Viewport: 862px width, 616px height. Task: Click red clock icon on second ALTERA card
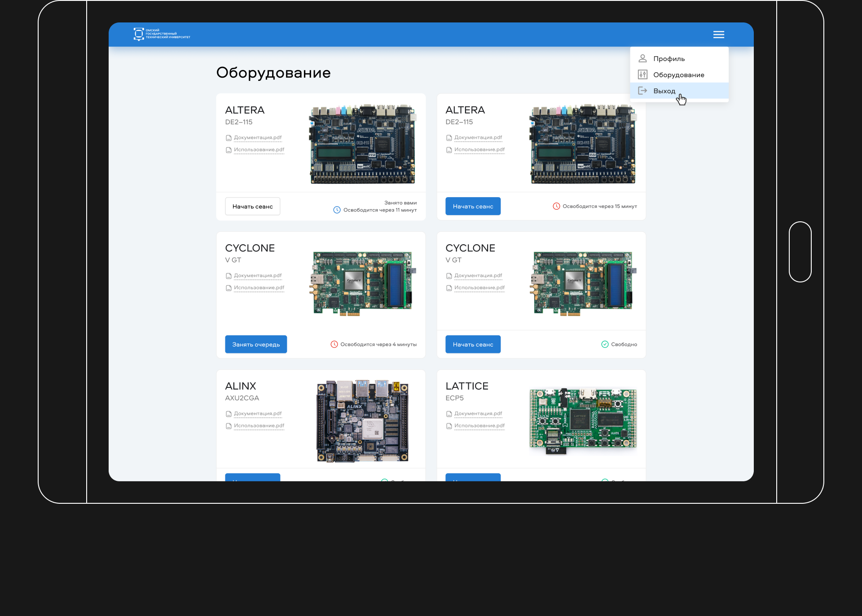[556, 207]
